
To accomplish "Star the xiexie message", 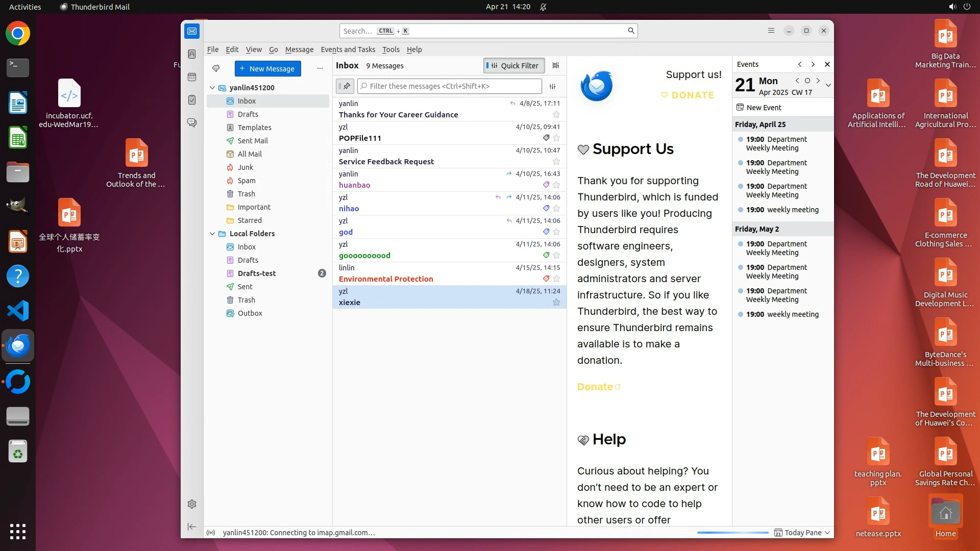I will pos(556,303).
